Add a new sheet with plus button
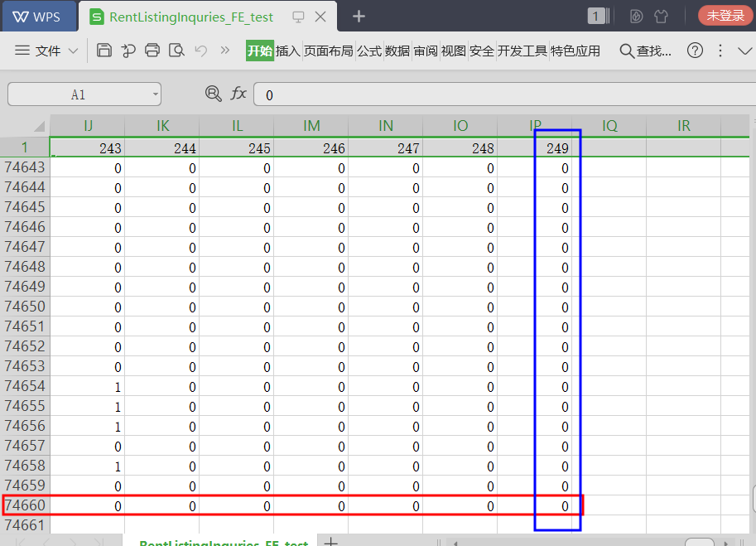Image resolution: width=756 pixels, height=546 pixels. (x=330, y=541)
